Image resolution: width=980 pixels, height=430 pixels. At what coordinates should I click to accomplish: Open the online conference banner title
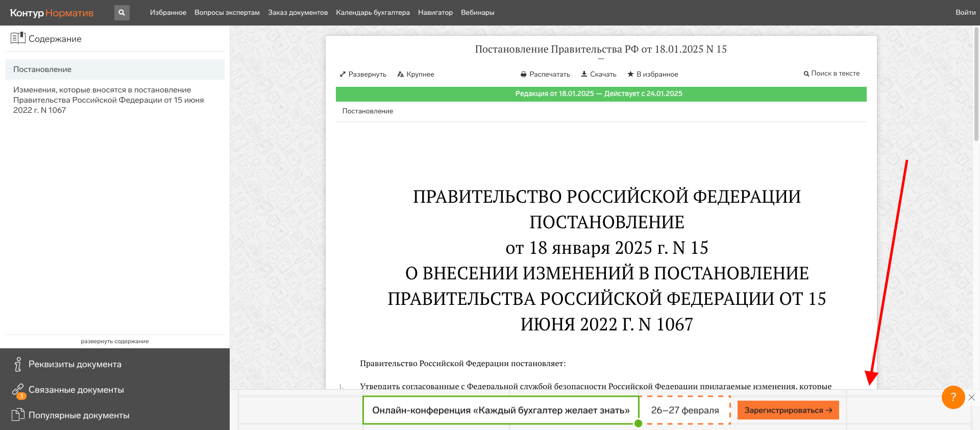click(501, 410)
